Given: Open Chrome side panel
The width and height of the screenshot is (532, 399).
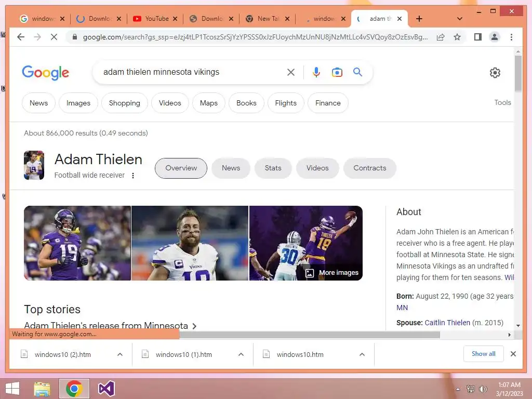Looking at the screenshot, I should point(478,37).
